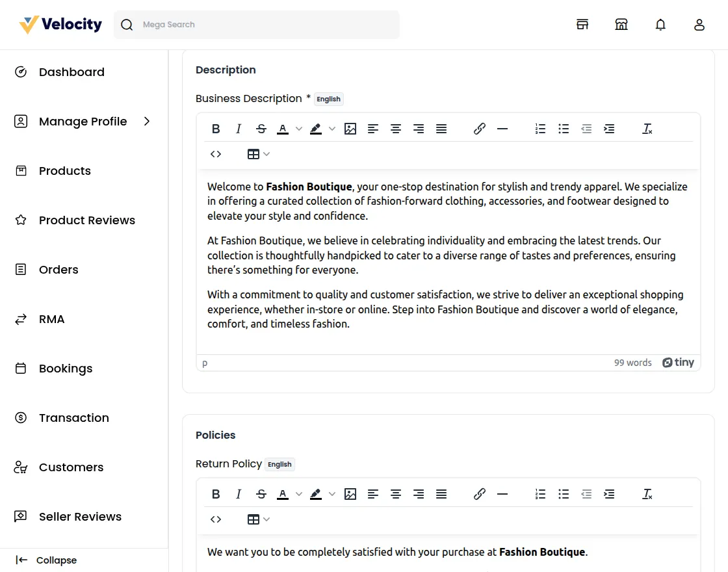The width and height of the screenshot is (728, 572).
Task: Open user account menu
Action: tap(699, 25)
